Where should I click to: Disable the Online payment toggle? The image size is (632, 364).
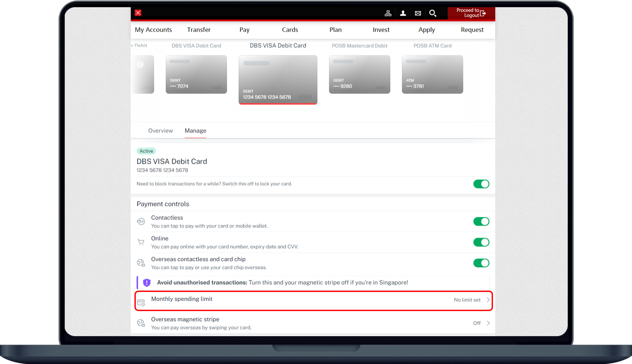pyautogui.click(x=481, y=242)
